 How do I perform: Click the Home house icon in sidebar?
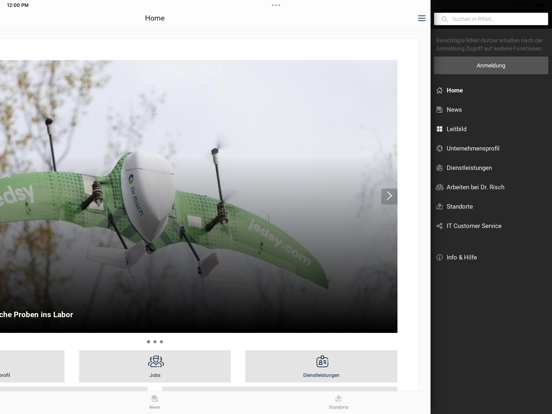pyautogui.click(x=439, y=90)
